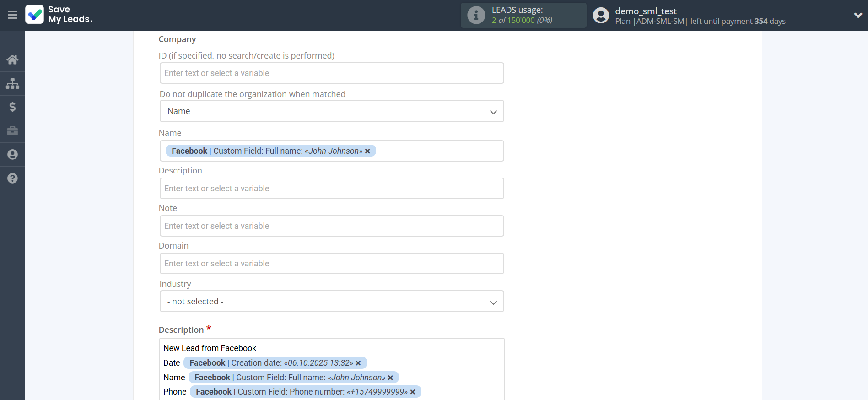868x400 pixels.
Task: Open the Industry dropdown
Action: click(332, 302)
